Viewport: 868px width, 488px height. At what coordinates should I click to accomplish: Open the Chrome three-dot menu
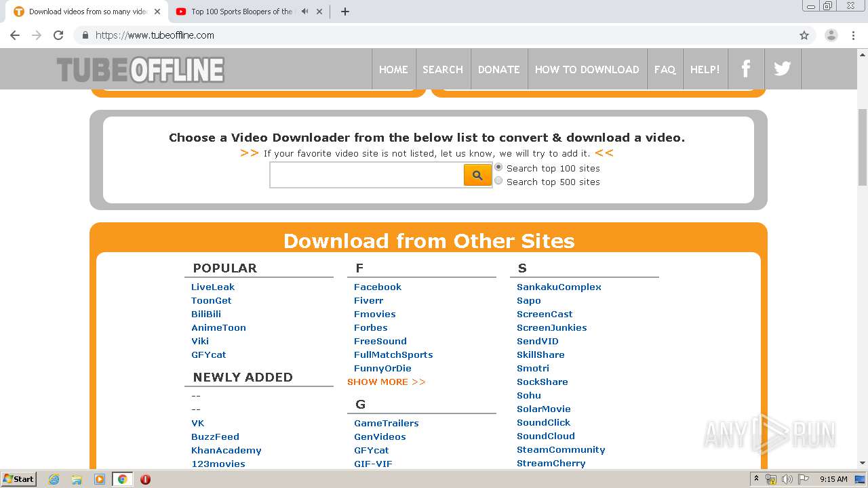tap(854, 35)
